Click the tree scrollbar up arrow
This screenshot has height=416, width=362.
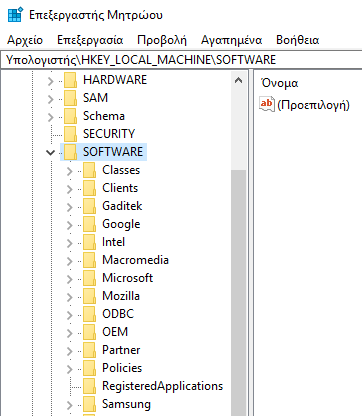tap(238, 80)
